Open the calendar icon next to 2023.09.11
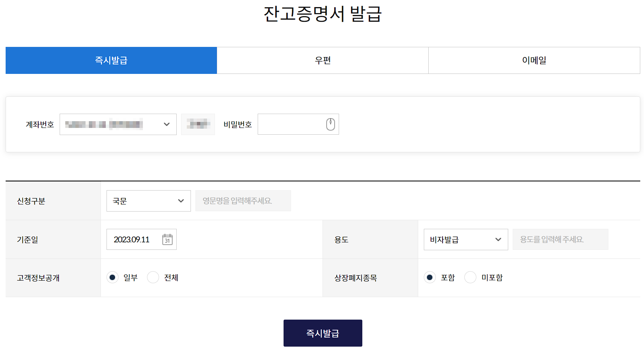This screenshot has height=353, width=644. pos(168,239)
